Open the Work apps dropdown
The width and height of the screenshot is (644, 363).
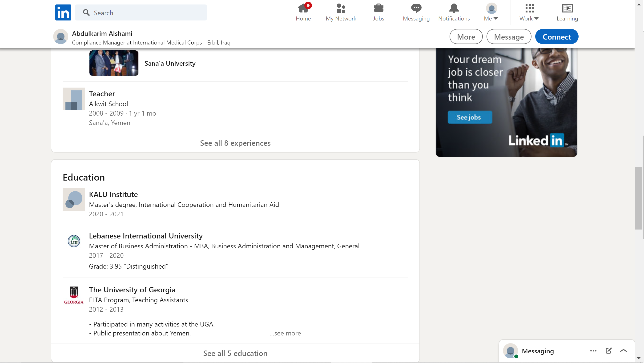point(529,12)
